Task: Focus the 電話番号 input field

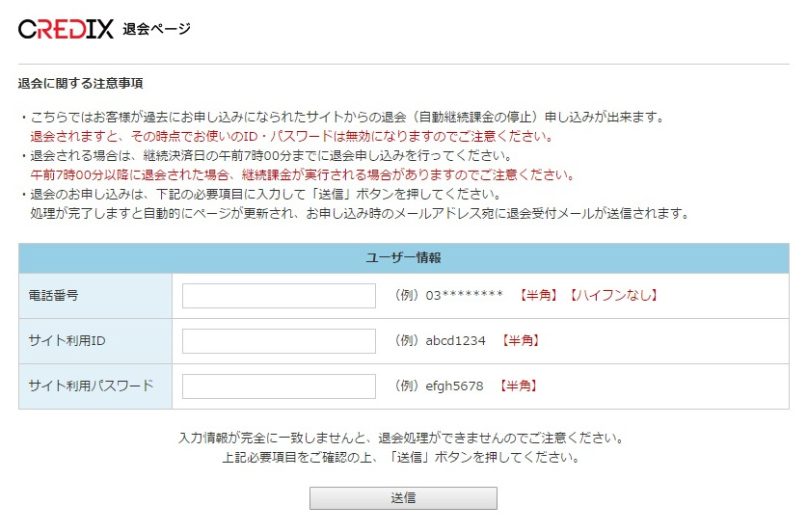Action: tap(279, 296)
